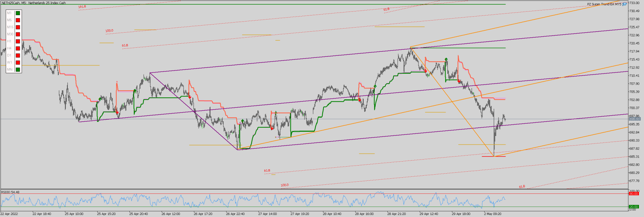Click the 690.33 price scale value
The width and height of the screenshot is (644, 217).
tap(634, 140)
